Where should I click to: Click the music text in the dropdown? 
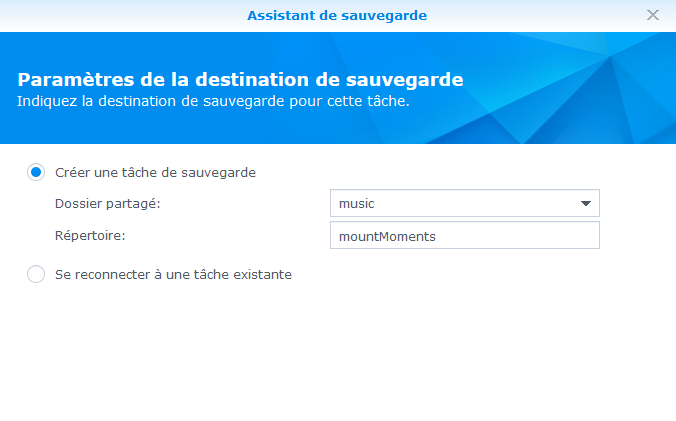point(356,204)
